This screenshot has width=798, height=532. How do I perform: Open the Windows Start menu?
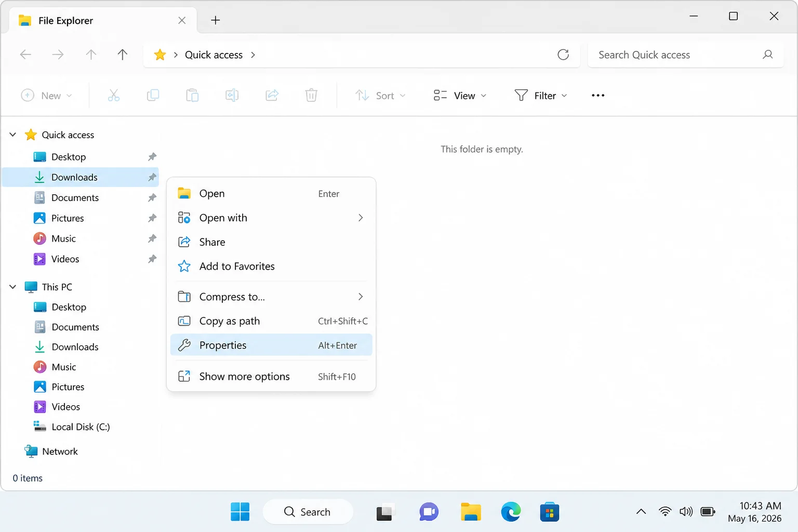point(240,512)
